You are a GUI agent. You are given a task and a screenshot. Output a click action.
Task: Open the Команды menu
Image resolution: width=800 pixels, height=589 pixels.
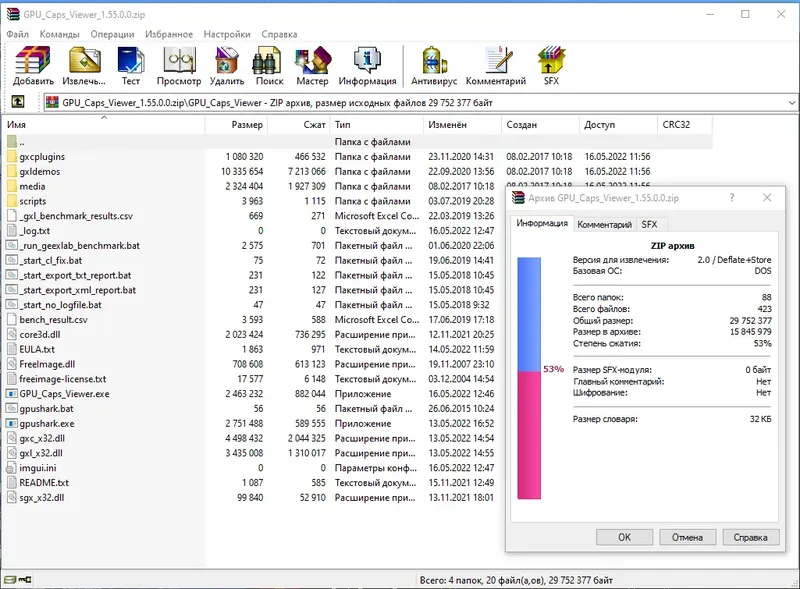(x=60, y=34)
